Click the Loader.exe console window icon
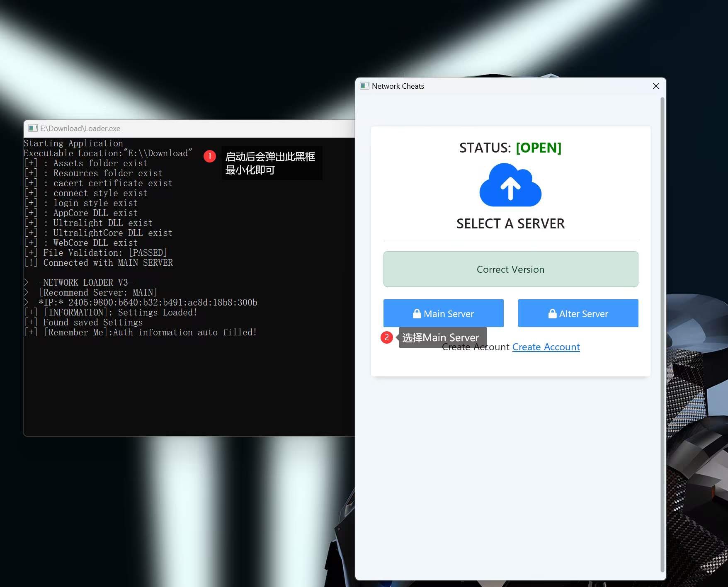 tap(33, 128)
